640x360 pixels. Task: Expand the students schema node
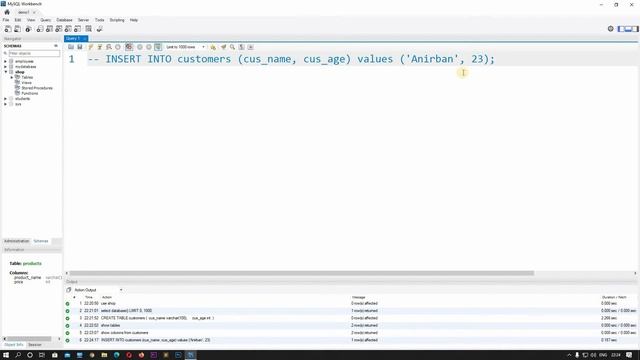click(x=6, y=99)
